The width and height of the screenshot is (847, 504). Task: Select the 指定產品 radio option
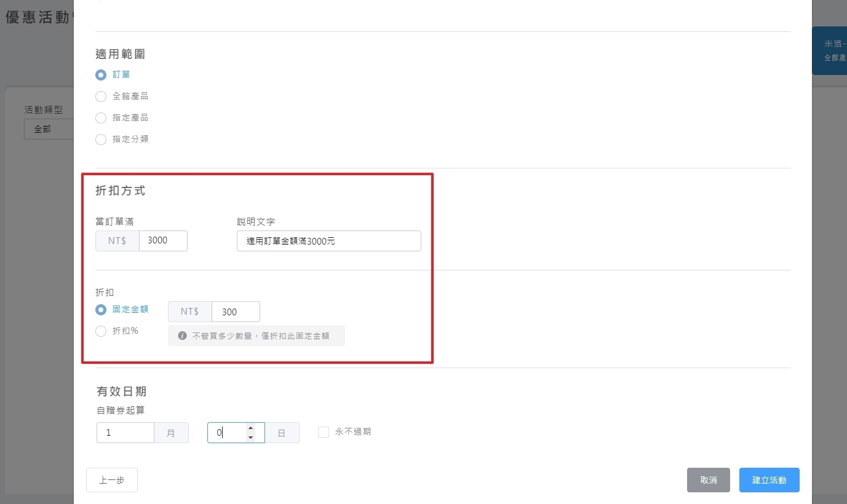(100, 117)
